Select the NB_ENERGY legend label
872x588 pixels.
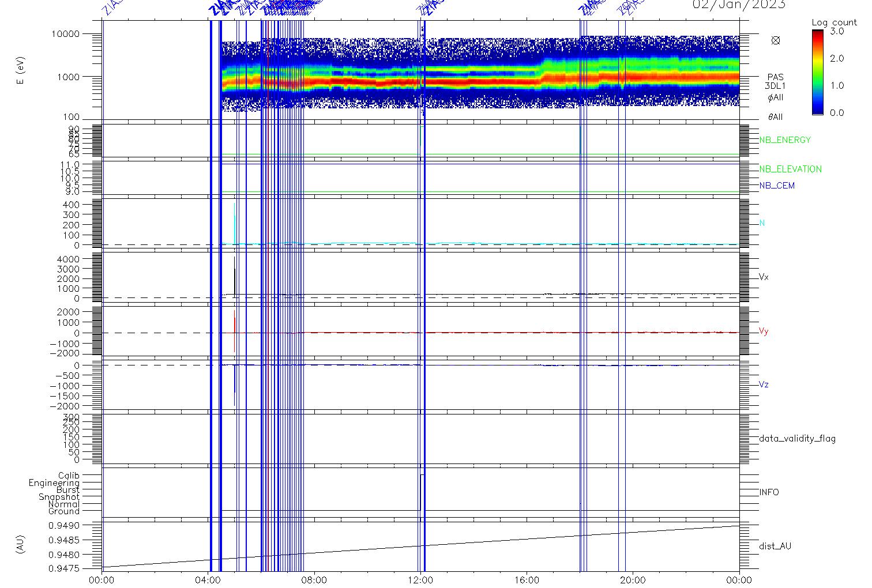(x=784, y=140)
